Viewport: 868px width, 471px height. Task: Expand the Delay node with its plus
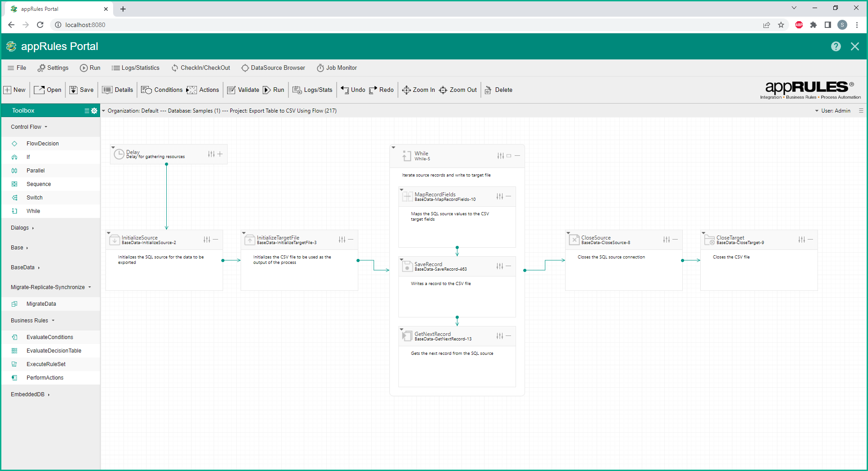pyautogui.click(x=220, y=154)
